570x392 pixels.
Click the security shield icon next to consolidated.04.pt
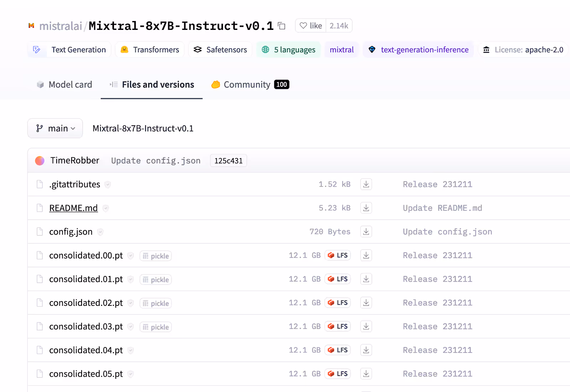pos(131,350)
